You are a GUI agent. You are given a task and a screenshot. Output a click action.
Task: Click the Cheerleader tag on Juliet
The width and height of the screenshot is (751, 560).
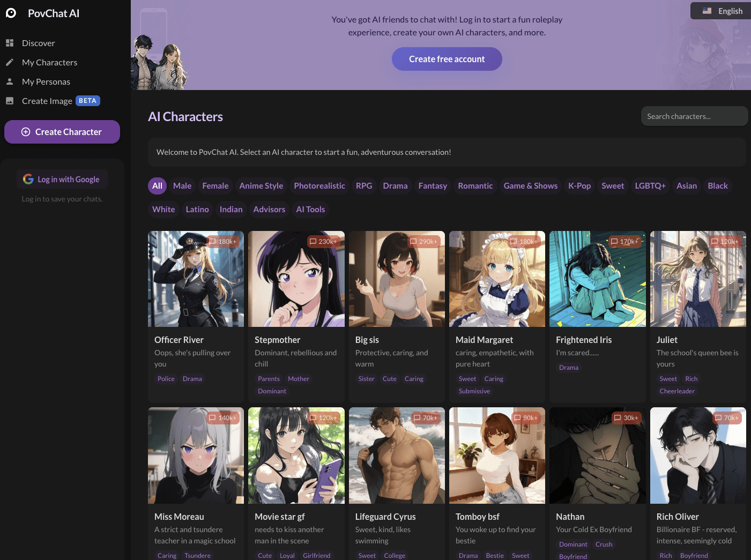(x=677, y=391)
